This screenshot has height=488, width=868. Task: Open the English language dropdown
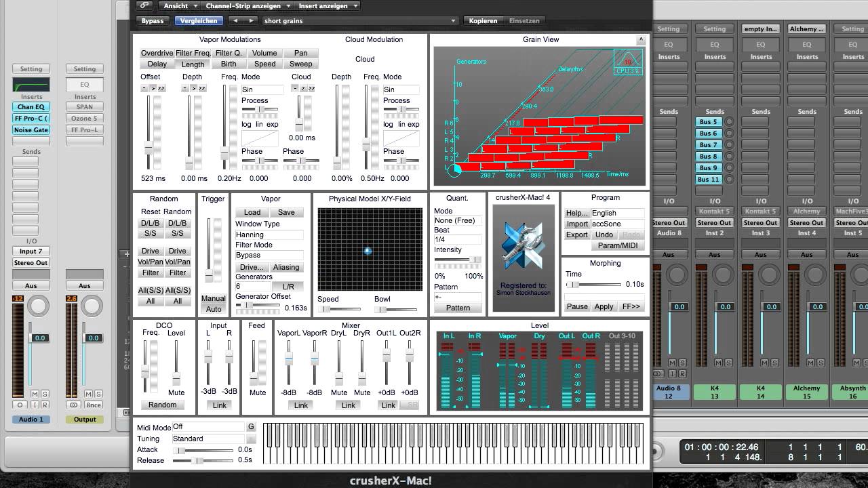[x=616, y=213]
